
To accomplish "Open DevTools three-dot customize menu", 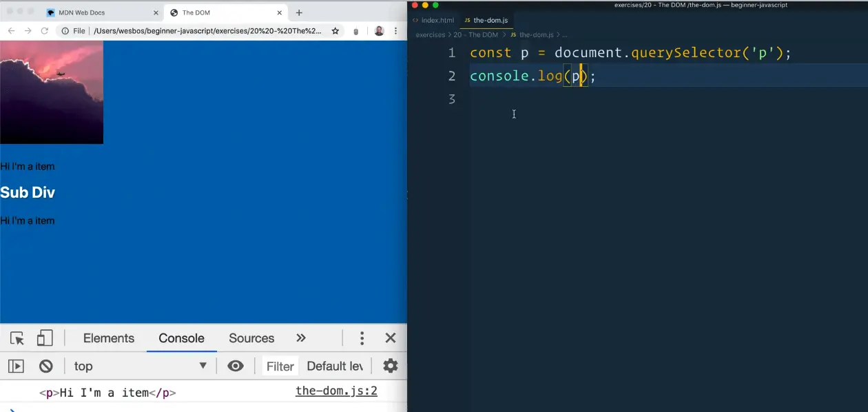I will tap(362, 338).
